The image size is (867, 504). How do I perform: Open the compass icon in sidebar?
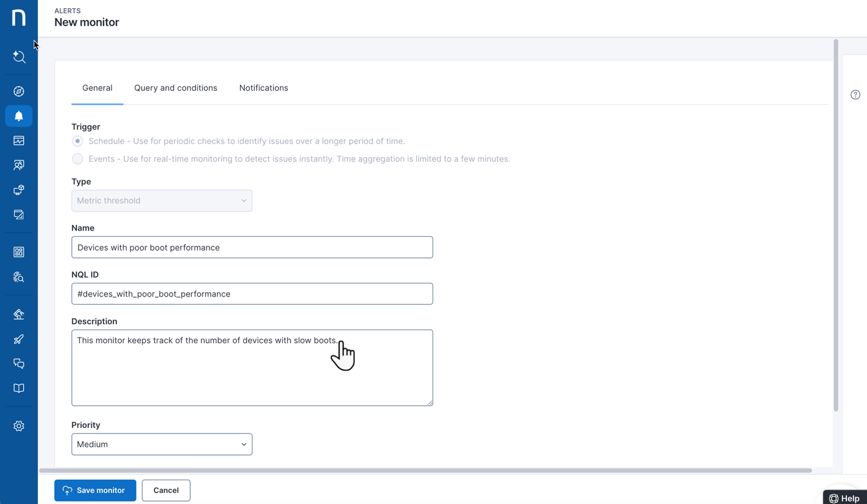[x=19, y=92]
